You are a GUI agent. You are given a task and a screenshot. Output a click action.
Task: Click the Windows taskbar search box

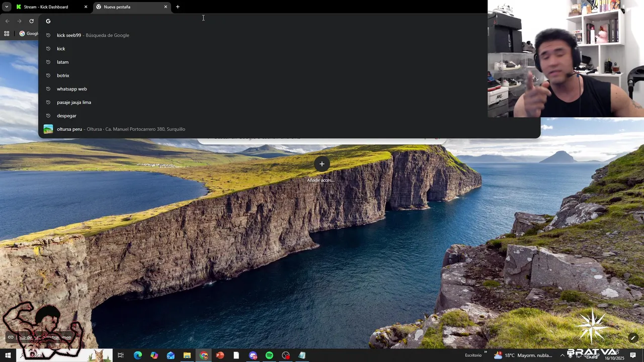click(64, 355)
